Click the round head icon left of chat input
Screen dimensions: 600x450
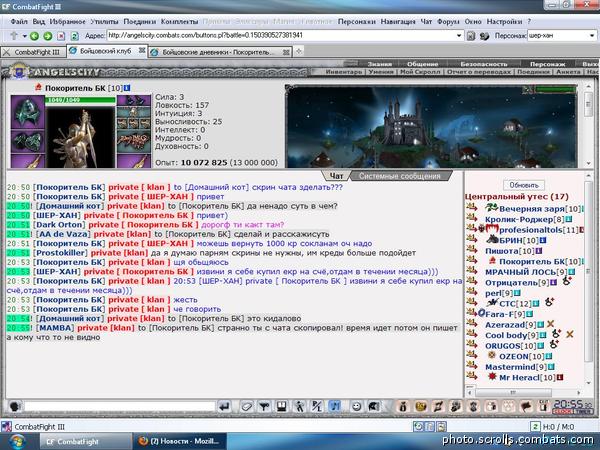pyautogui.click(x=15, y=406)
